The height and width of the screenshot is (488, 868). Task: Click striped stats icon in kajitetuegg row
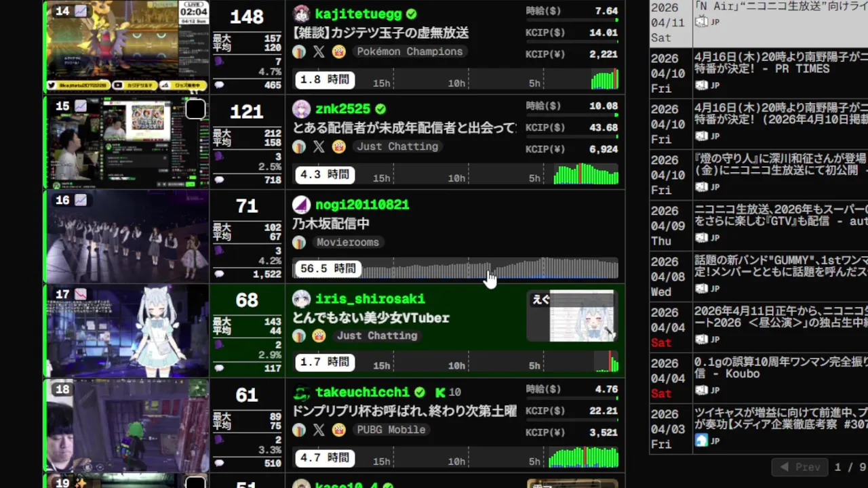click(299, 52)
